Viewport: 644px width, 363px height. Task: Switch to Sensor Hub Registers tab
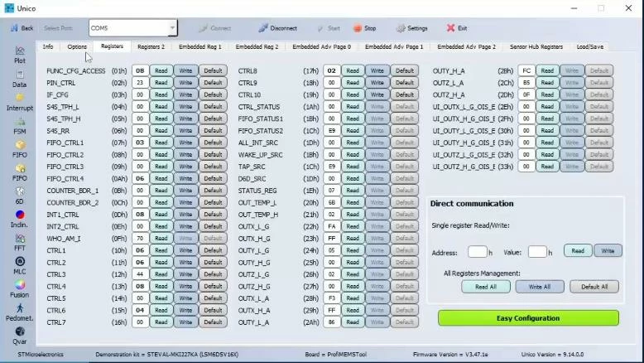(536, 46)
